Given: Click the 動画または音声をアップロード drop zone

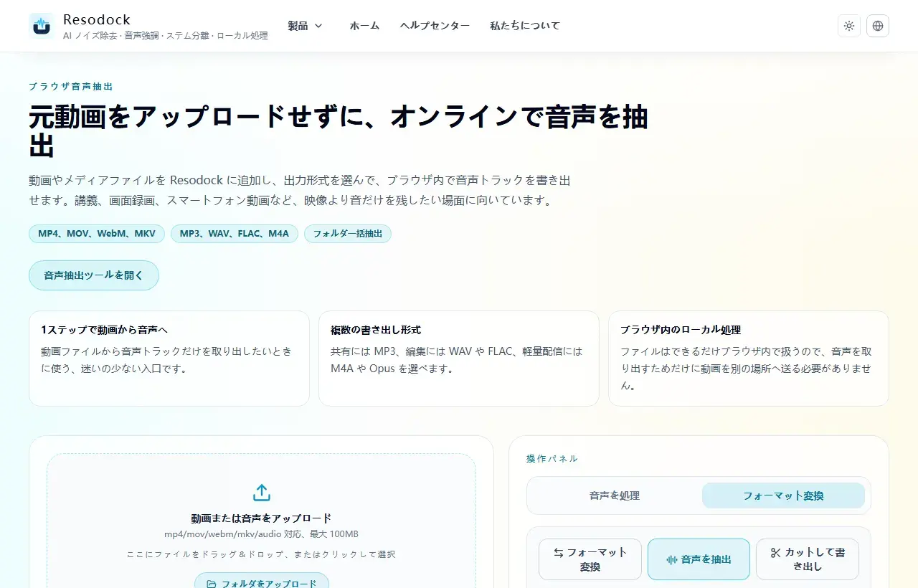Looking at the screenshot, I should pos(262,521).
